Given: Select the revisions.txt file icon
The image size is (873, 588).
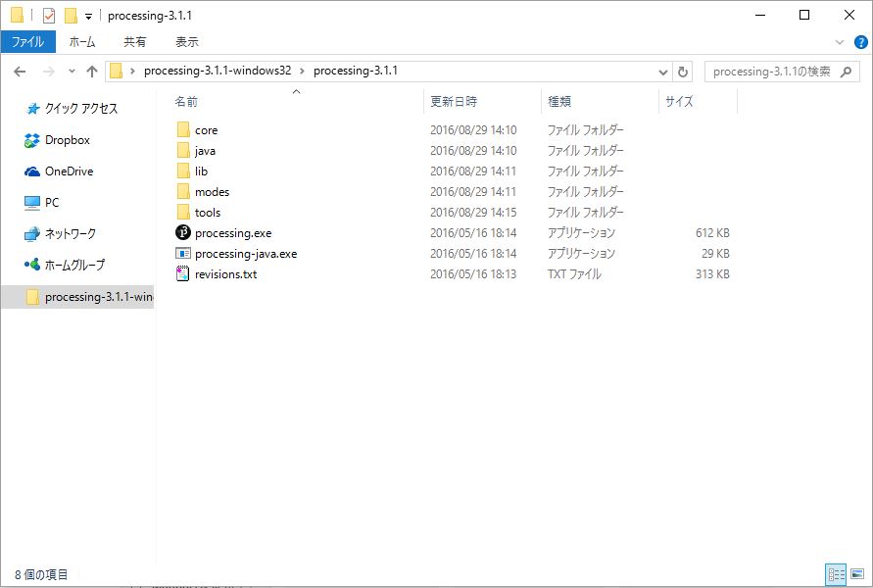Looking at the screenshot, I should tap(182, 274).
